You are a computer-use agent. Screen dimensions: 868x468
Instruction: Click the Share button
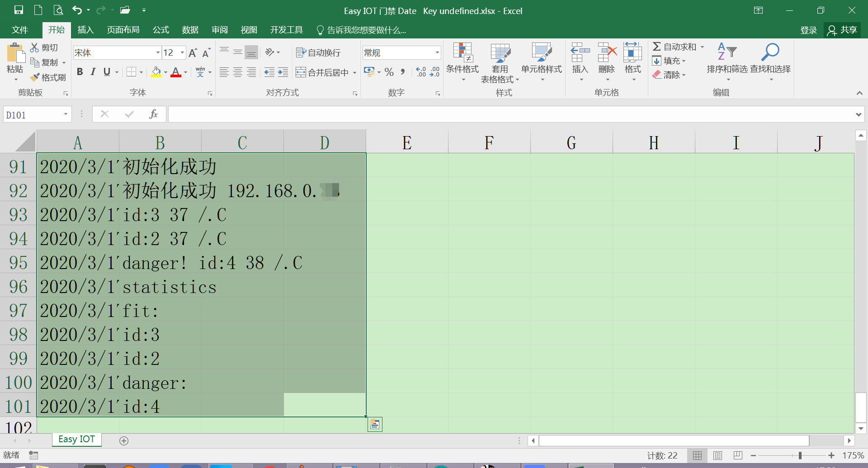[x=842, y=30]
